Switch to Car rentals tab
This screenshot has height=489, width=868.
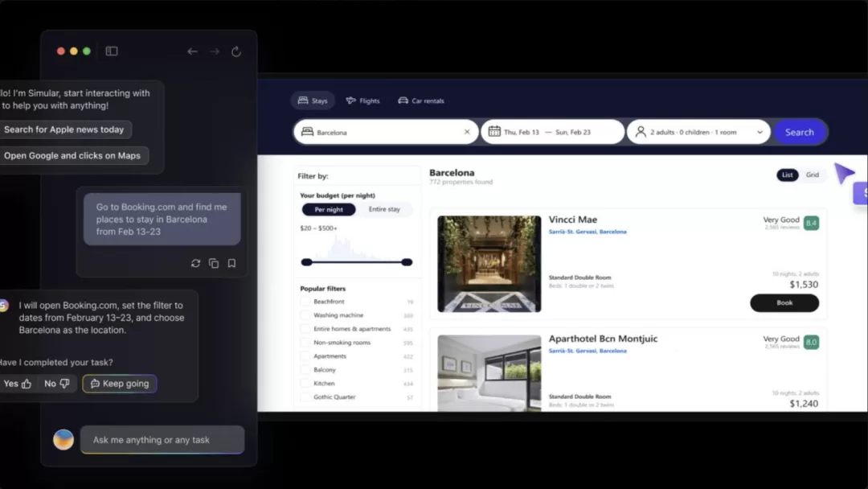421,101
